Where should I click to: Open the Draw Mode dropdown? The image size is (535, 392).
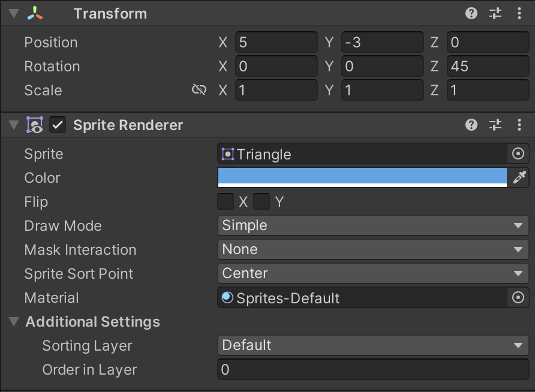pos(373,225)
